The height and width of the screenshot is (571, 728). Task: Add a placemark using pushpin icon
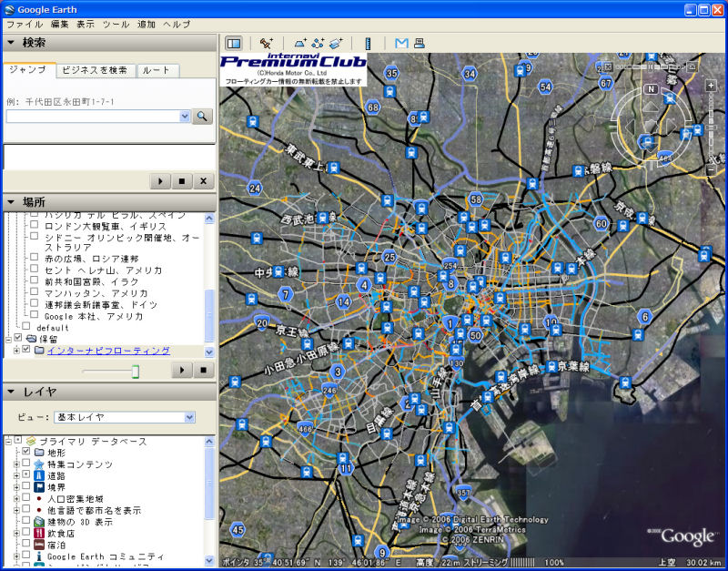point(267,43)
